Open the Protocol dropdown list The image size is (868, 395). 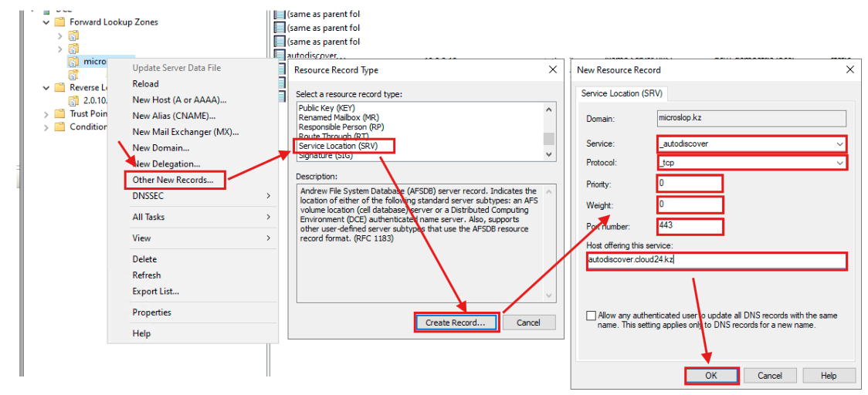(839, 164)
